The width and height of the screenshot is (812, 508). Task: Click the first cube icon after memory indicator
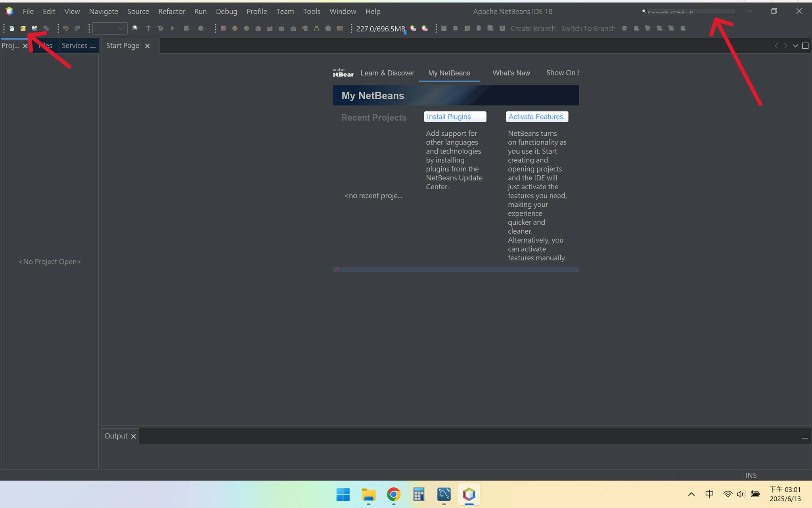coord(413,29)
